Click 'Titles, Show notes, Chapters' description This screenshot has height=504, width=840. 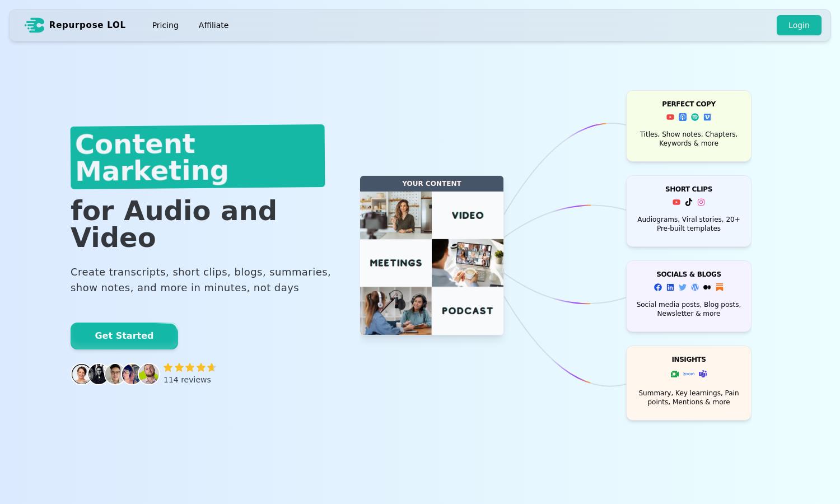point(689,139)
